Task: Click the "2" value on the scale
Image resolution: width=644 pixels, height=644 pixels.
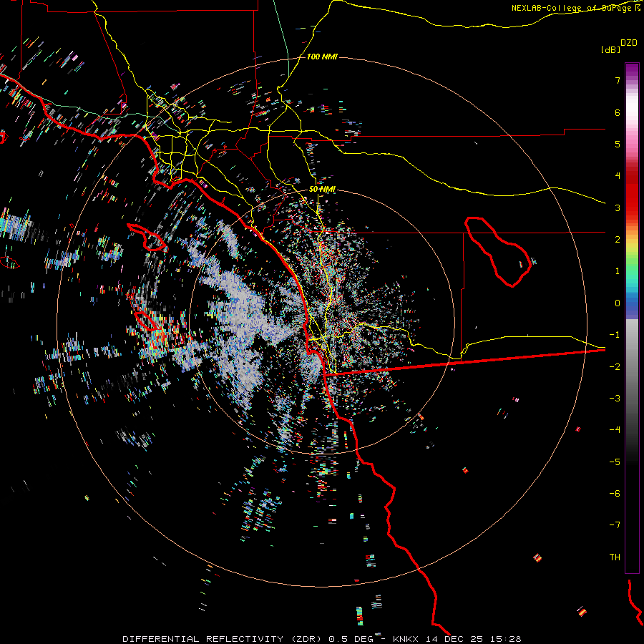Action: (x=618, y=240)
